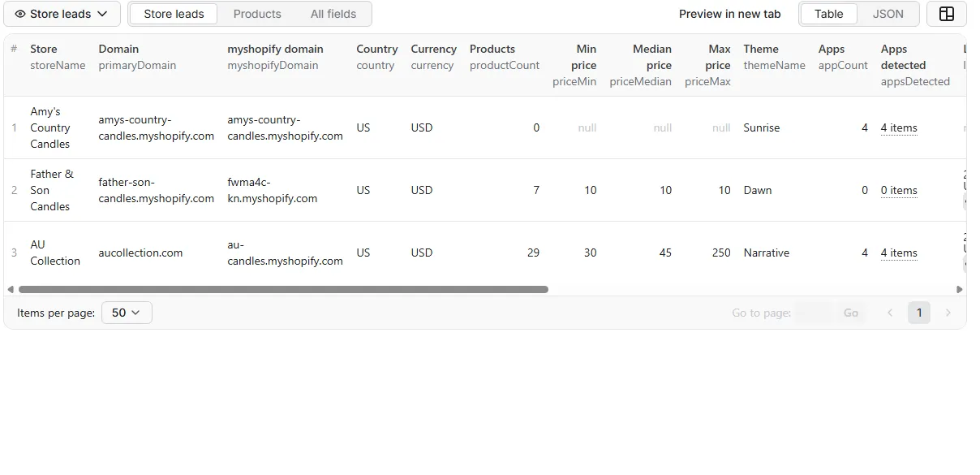Open 4 items link for AU Collection
The image size is (980, 475).
click(899, 253)
